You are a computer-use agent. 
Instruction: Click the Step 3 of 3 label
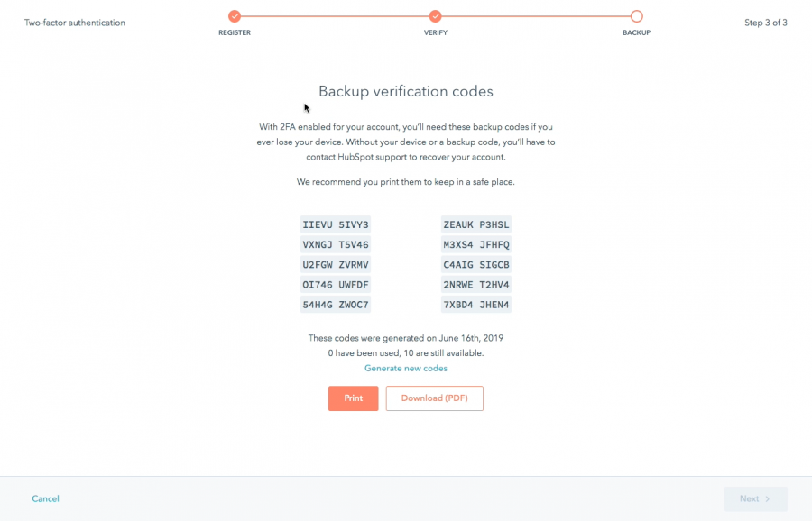[765, 23]
